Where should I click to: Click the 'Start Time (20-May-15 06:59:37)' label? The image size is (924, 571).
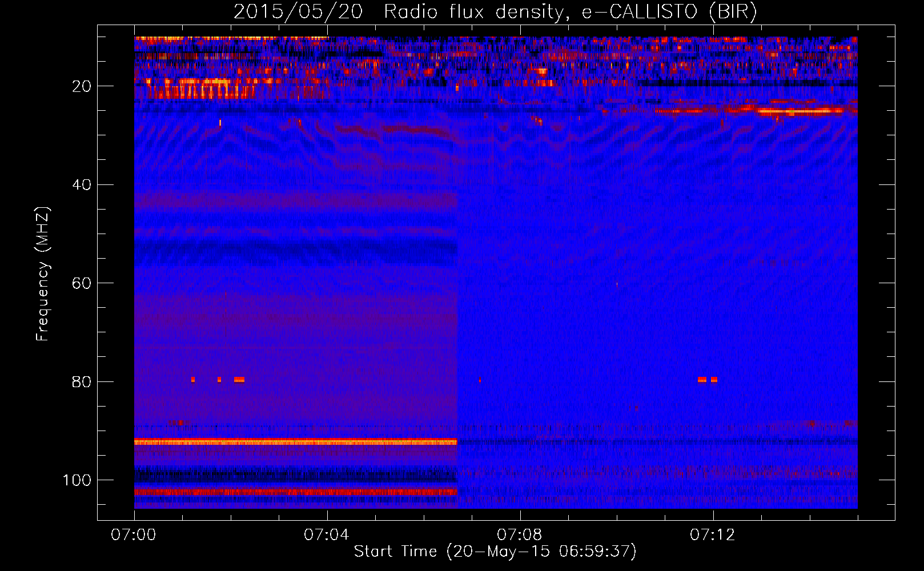tap(495, 552)
